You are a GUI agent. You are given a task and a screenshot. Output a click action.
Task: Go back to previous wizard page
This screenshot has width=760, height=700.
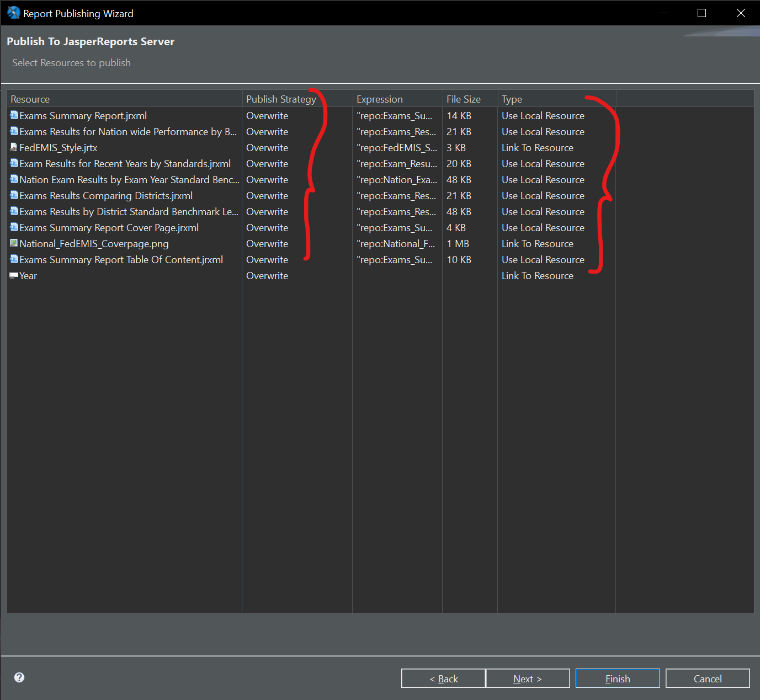[443, 678]
